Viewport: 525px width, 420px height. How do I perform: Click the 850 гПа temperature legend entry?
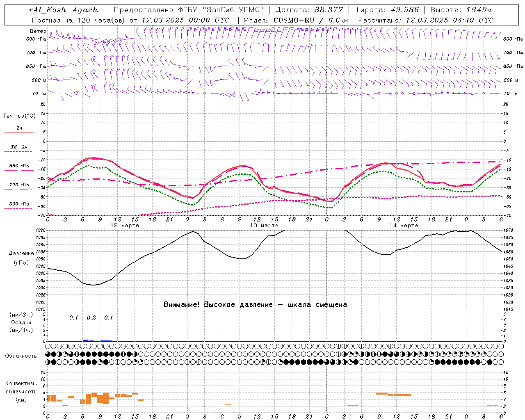(19, 166)
